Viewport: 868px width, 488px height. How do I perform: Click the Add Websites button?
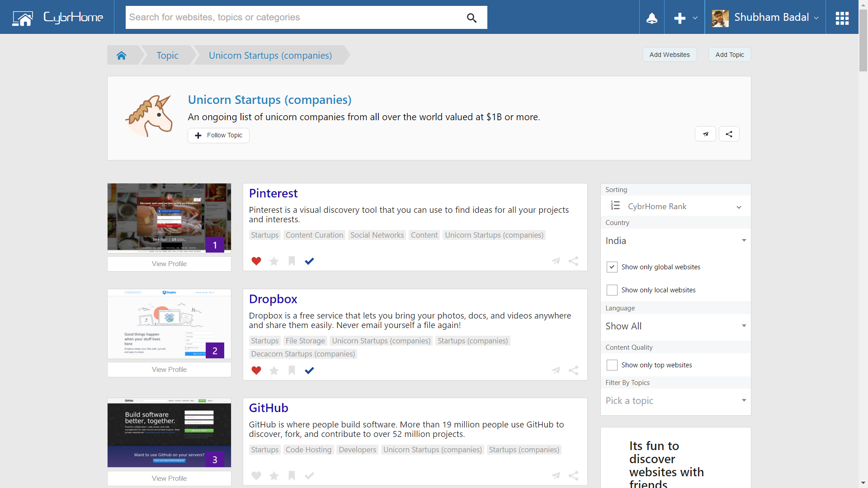[x=669, y=55]
